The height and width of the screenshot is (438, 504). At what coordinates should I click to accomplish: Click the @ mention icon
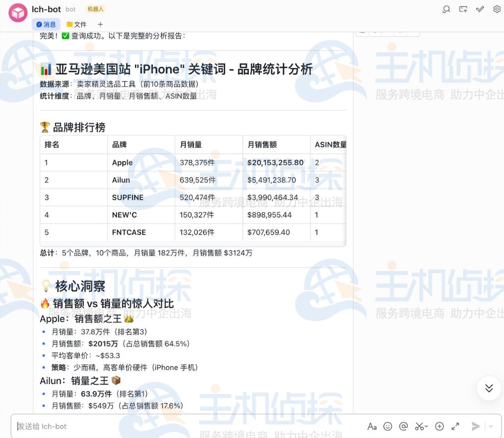click(403, 427)
